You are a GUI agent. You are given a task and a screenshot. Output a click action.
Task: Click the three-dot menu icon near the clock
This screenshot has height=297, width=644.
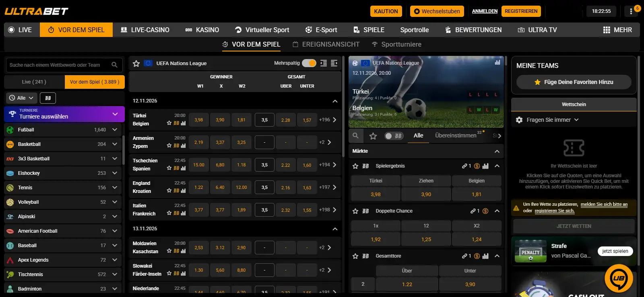[631, 11]
